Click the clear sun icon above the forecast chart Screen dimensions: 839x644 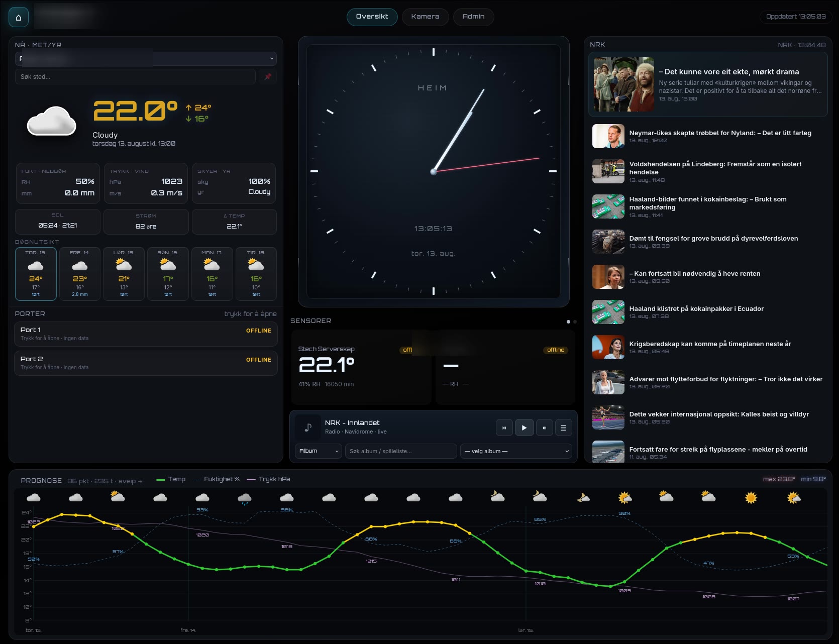pos(751,498)
